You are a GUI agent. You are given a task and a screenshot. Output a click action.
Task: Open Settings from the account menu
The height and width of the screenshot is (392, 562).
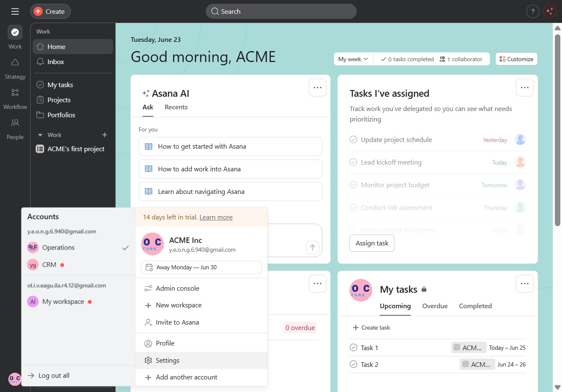[202, 360]
